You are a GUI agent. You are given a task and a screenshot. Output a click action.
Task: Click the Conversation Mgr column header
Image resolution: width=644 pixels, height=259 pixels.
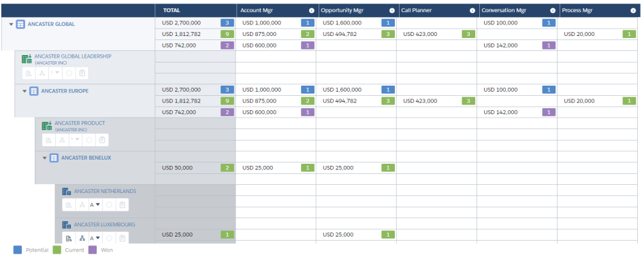click(503, 11)
